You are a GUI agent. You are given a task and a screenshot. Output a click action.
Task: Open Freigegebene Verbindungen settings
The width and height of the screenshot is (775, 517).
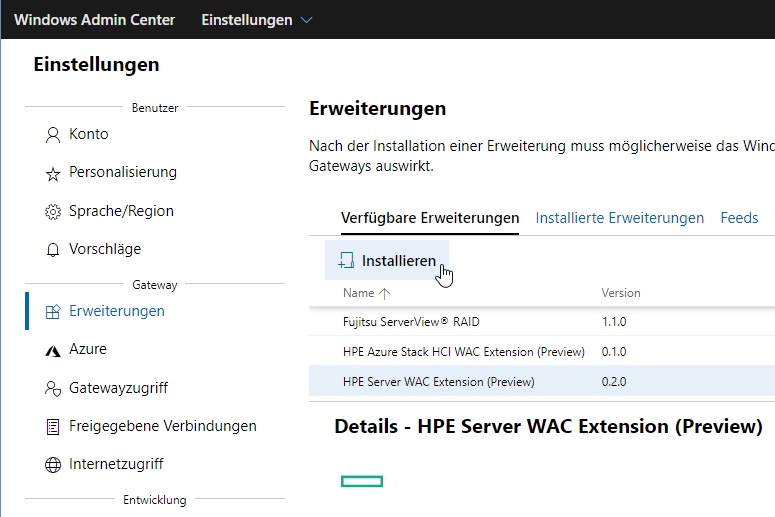coord(163,426)
